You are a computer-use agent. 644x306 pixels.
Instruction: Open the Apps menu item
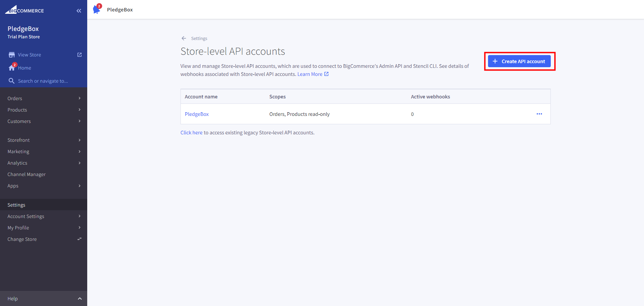point(13,186)
